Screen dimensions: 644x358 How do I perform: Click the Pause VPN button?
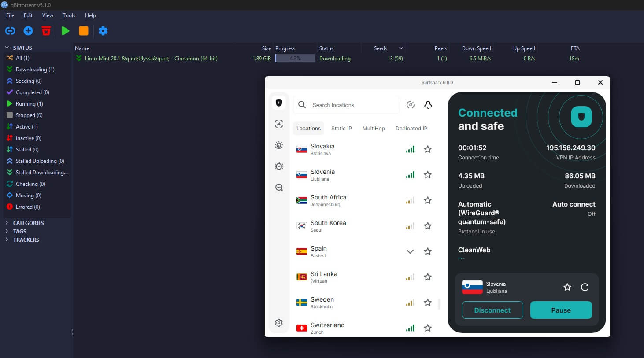561,310
